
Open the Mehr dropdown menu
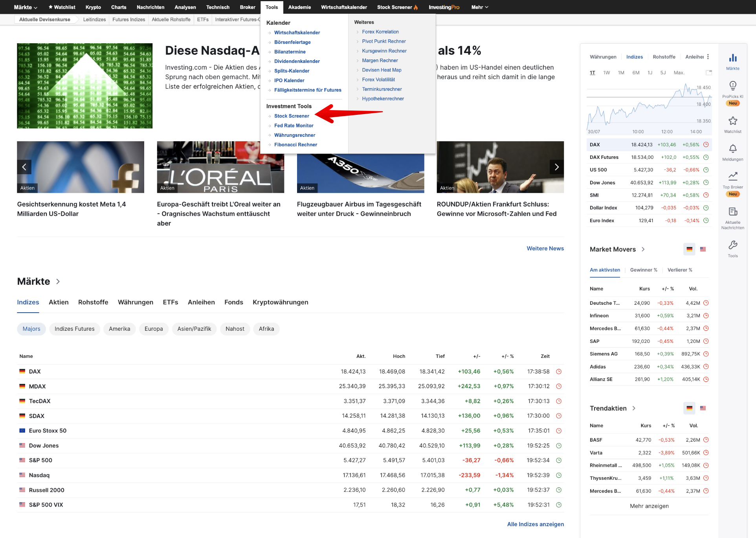(480, 7)
